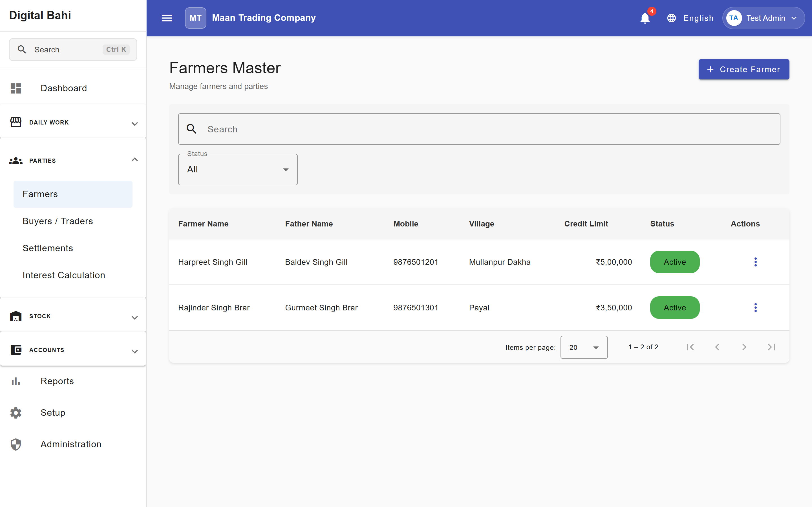The width and height of the screenshot is (812, 507).
Task: Click the Setup gear icon
Action: click(16, 413)
